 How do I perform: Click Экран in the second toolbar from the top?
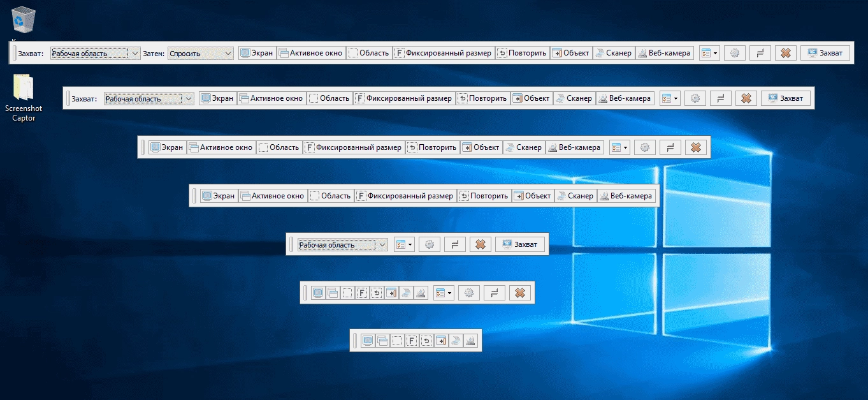click(x=218, y=98)
